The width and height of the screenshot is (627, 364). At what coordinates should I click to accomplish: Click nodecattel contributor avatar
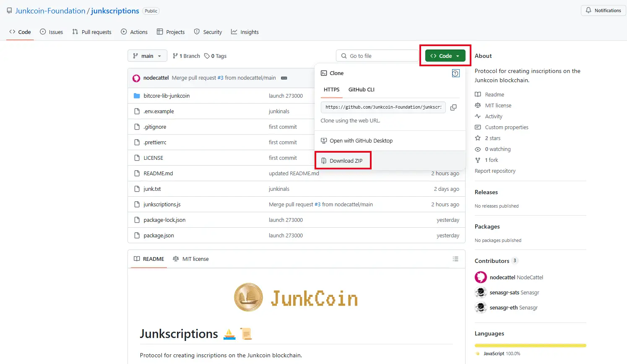pyautogui.click(x=481, y=277)
